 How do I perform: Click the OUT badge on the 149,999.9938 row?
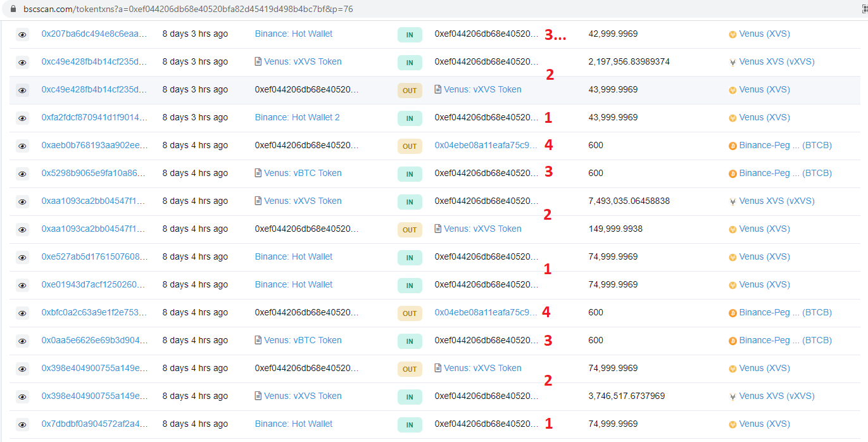(x=410, y=230)
